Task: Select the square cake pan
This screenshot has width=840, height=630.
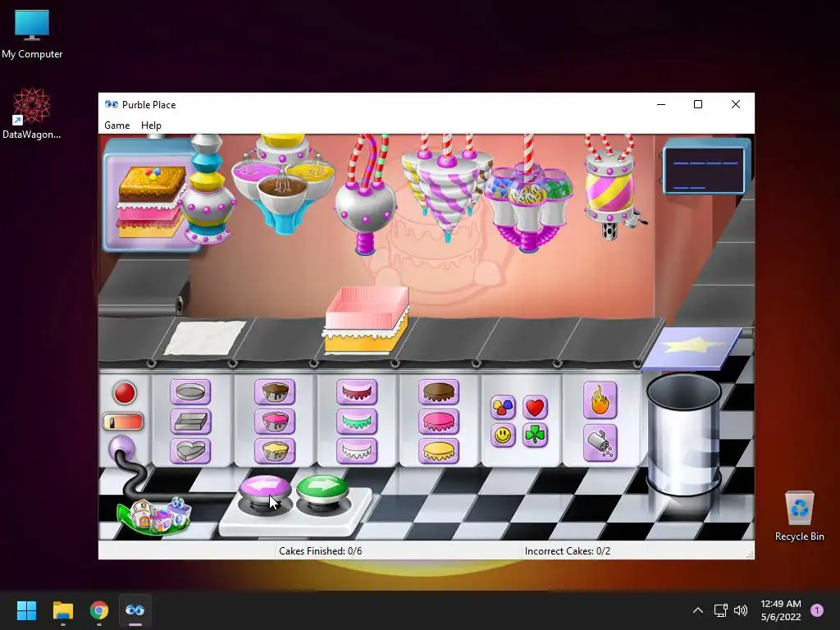Action: tap(190, 422)
